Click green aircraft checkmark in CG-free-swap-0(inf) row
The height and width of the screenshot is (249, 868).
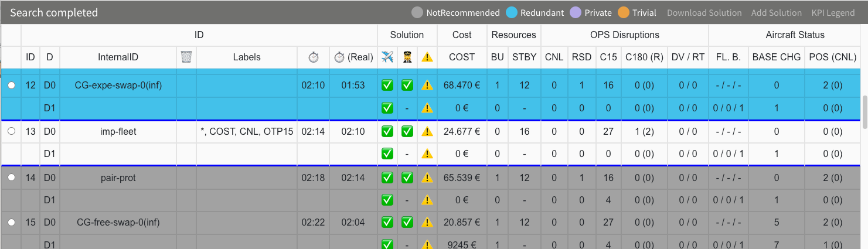(x=387, y=223)
